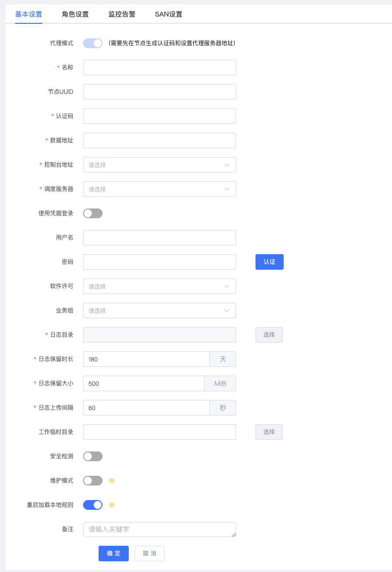Open the 软件许可 dropdown
The width and height of the screenshot is (392, 572).
[159, 286]
